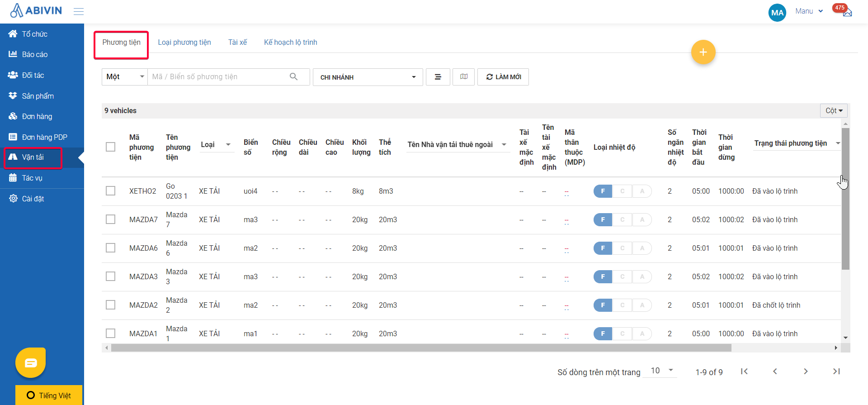Click the horizontal scrollbar left arrow
The height and width of the screenshot is (405, 868).
[107, 348]
